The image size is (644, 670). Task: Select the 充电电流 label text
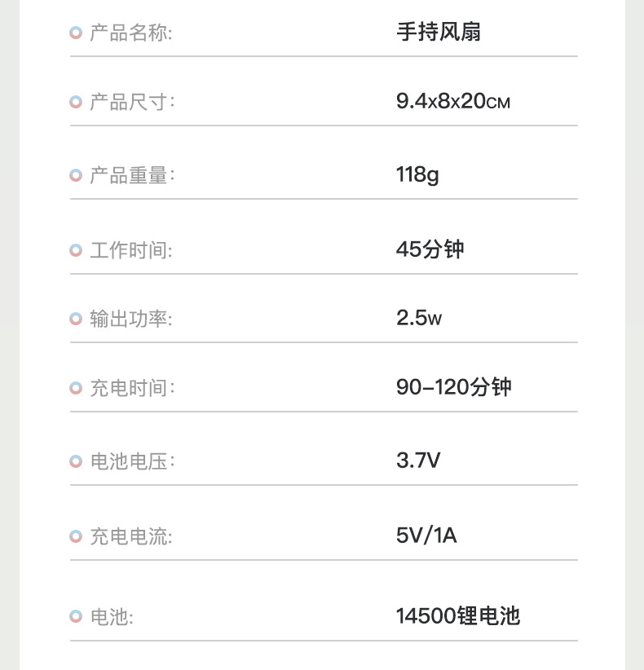pos(131,536)
